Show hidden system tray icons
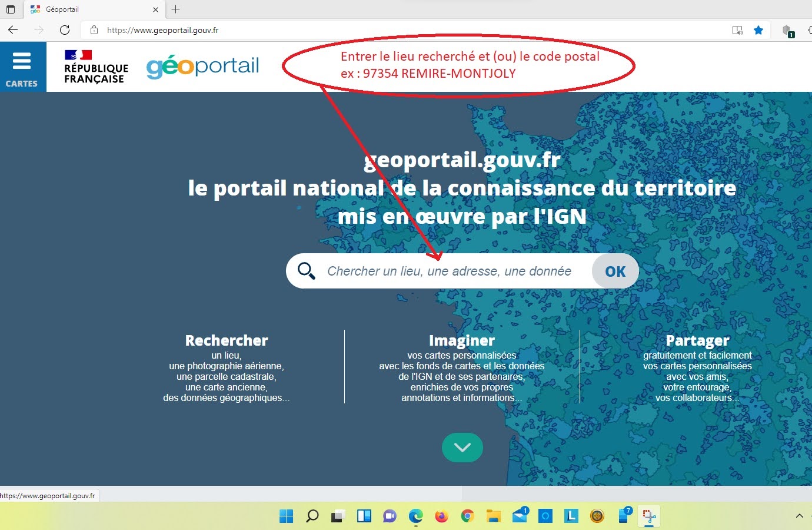This screenshot has height=530, width=812. (799, 516)
